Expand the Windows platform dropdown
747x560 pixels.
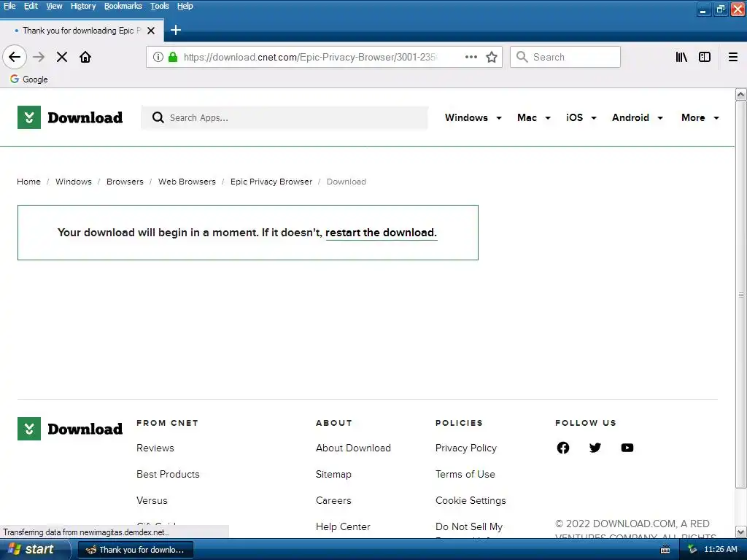pos(473,117)
